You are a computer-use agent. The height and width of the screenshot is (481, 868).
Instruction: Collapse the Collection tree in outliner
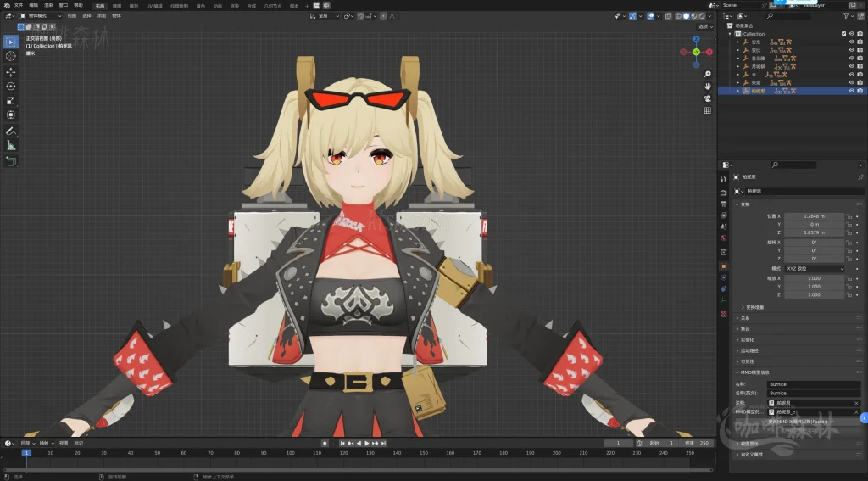click(x=730, y=34)
